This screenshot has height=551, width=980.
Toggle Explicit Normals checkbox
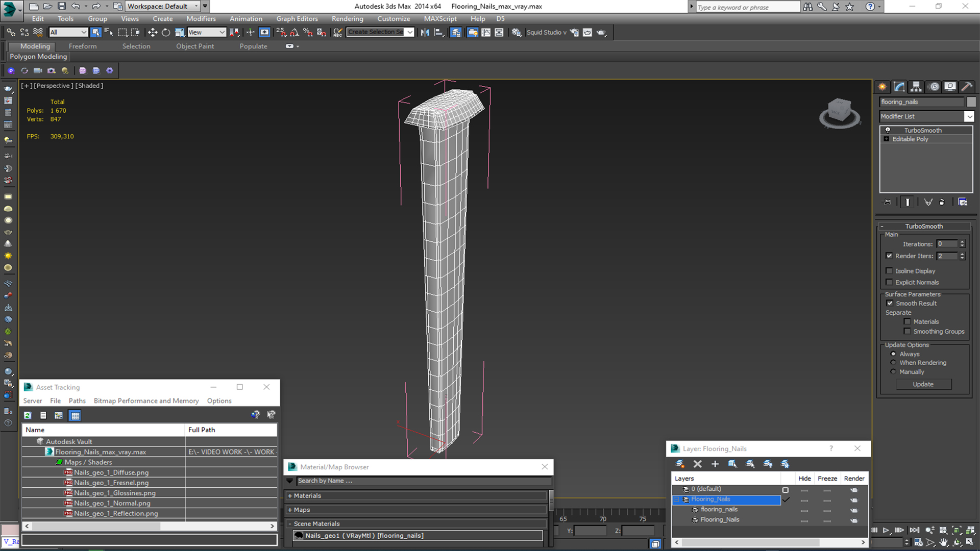[x=890, y=282]
